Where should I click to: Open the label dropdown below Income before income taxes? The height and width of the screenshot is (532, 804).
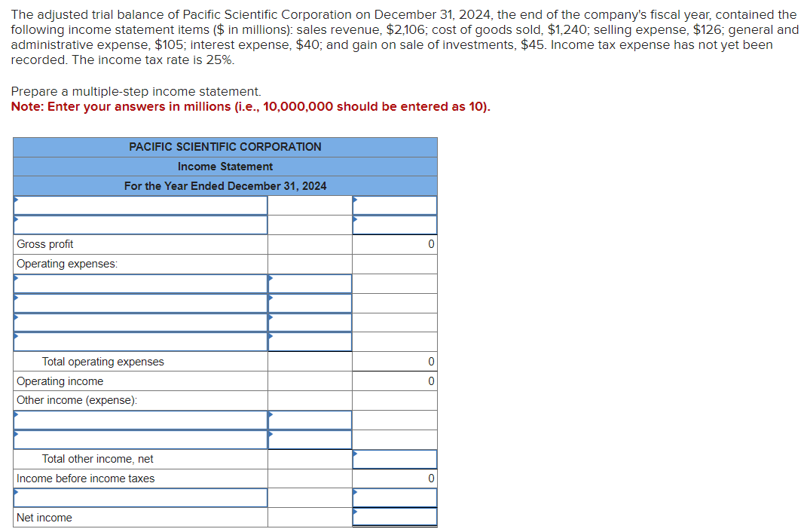pos(140,497)
